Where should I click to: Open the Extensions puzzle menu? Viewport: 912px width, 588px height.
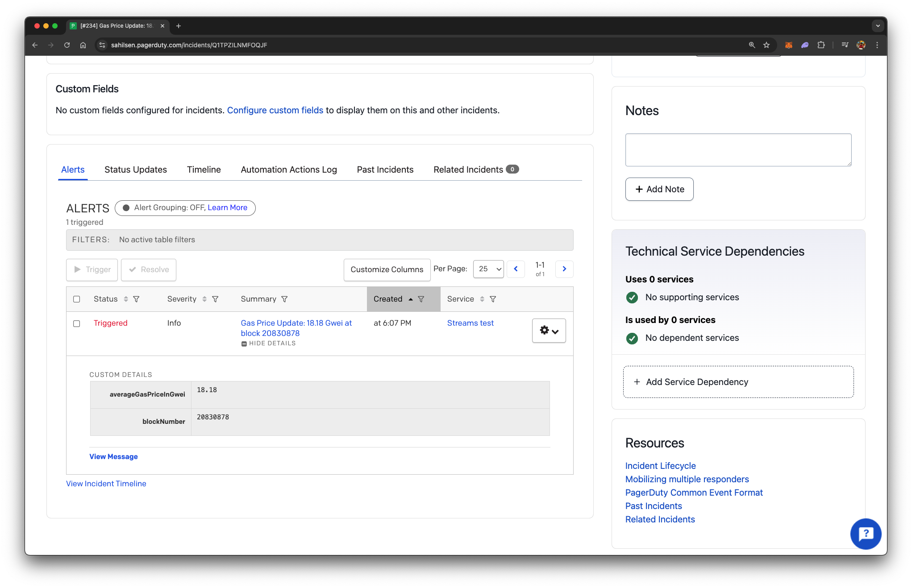click(821, 45)
